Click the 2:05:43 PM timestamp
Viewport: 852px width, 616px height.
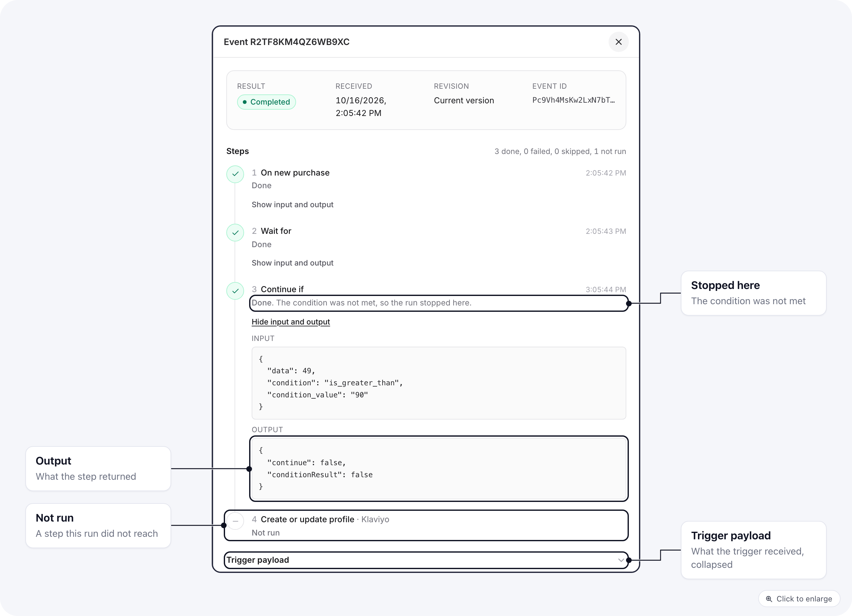click(606, 231)
